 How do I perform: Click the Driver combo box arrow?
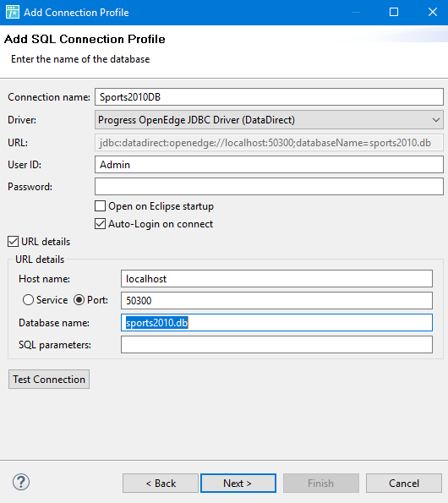click(x=436, y=120)
